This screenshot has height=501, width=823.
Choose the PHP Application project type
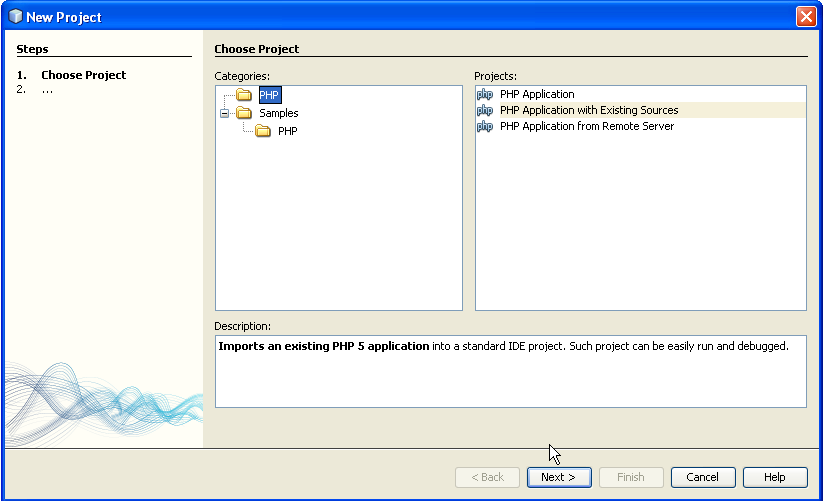click(x=537, y=94)
